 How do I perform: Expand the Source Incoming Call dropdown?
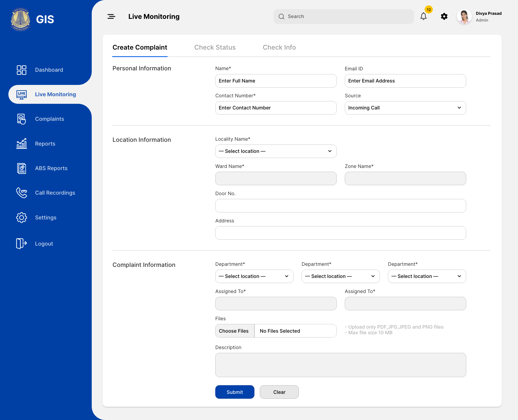[405, 108]
